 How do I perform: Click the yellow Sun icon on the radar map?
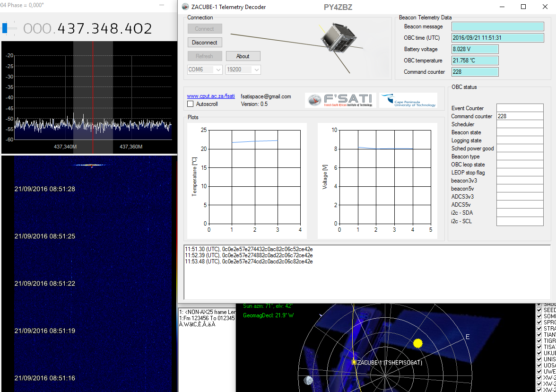pyautogui.click(x=418, y=343)
